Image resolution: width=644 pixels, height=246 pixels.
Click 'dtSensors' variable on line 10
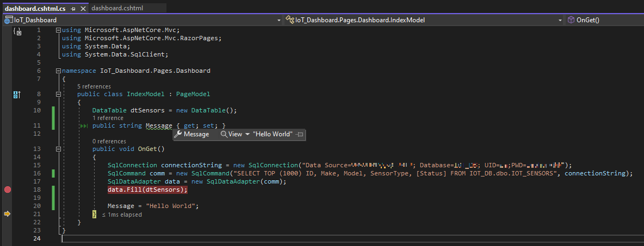point(147,110)
